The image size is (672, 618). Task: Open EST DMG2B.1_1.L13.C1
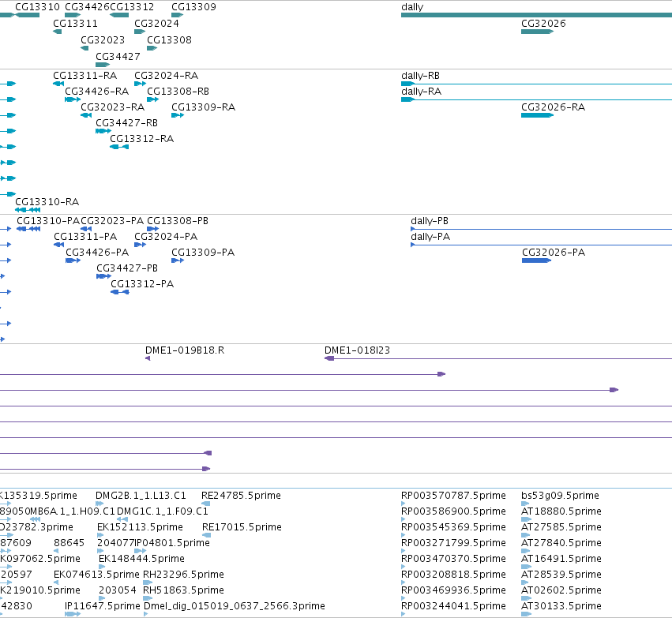(x=141, y=496)
